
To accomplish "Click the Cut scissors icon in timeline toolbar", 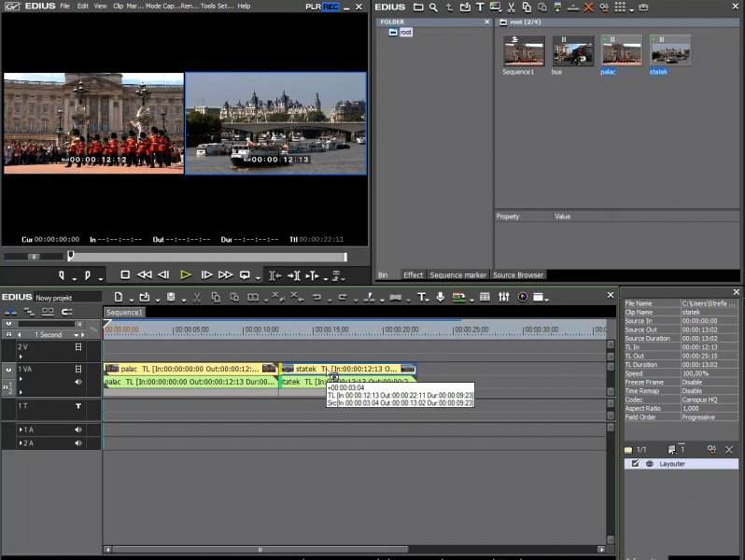I will pyautogui.click(x=196, y=298).
